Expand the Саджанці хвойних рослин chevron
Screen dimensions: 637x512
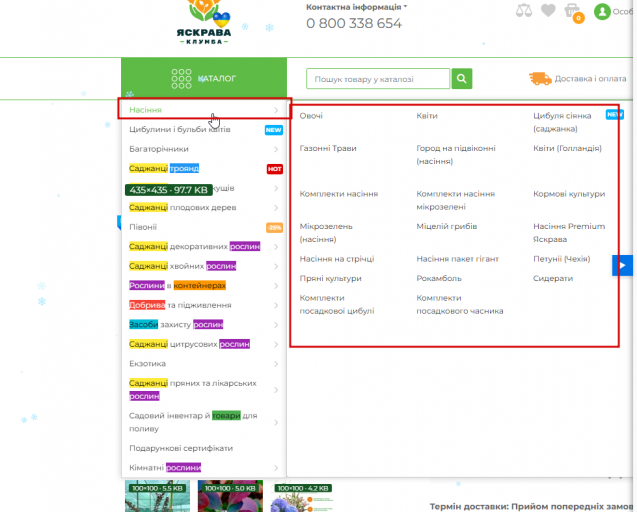tap(276, 266)
